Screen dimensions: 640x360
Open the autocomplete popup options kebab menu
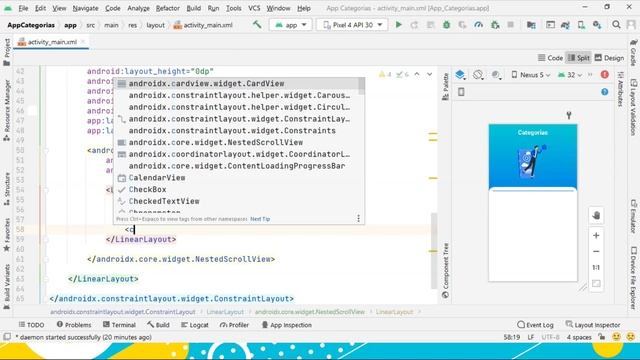(358, 219)
